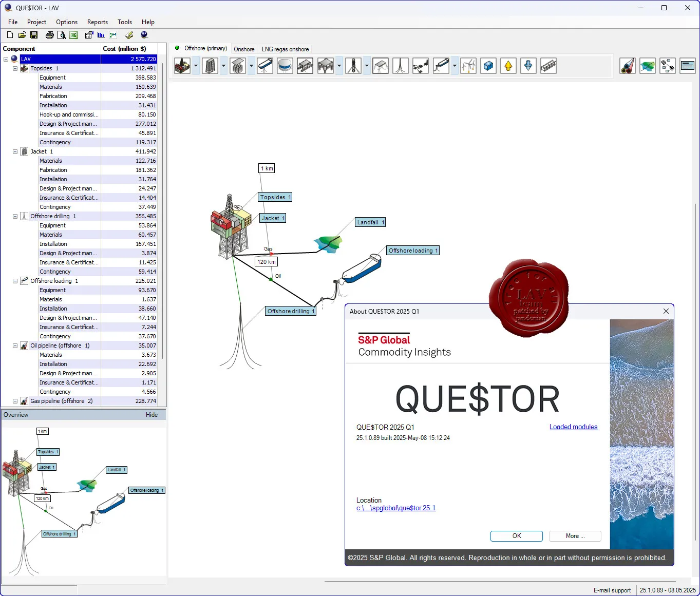The width and height of the screenshot is (700, 596).
Task: Open the Tools menu
Action: (125, 22)
